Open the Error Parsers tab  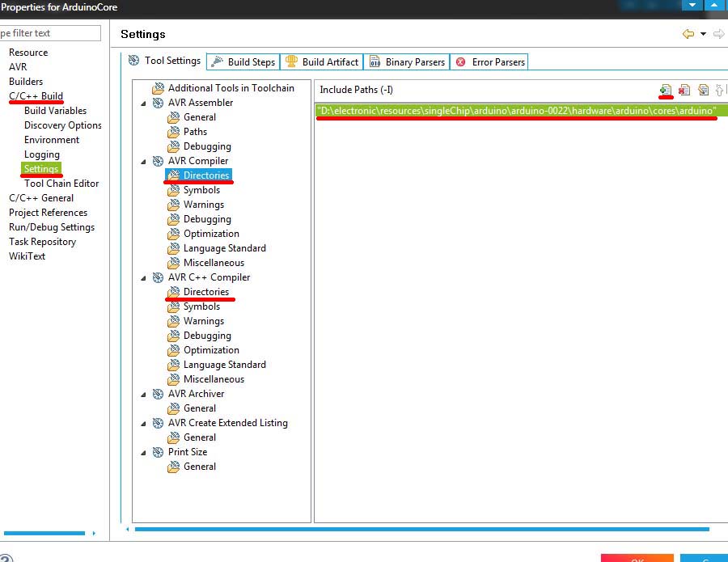click(x=490, y=61)
